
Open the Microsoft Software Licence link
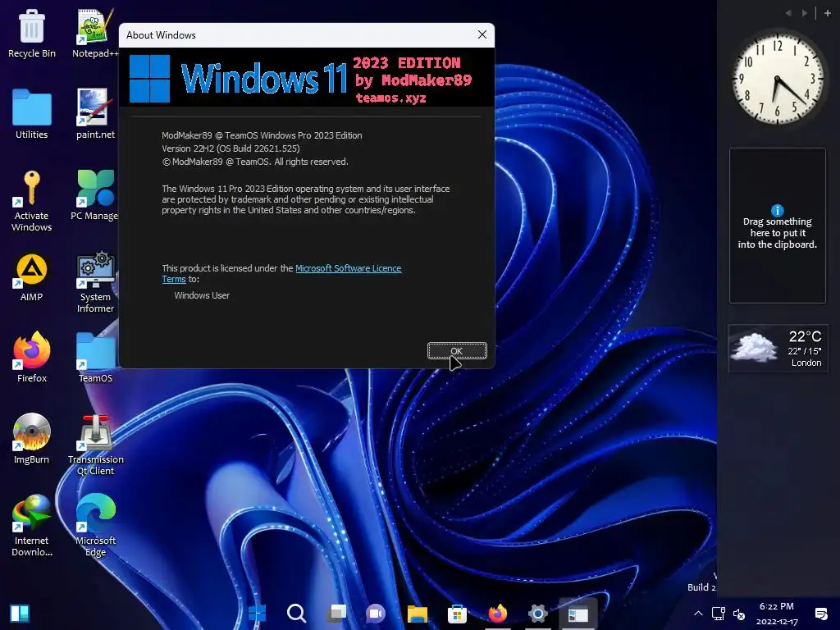348,268
